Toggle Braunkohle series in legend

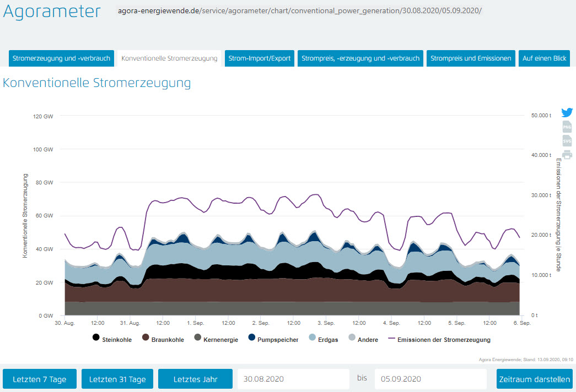tap(164, 340)
